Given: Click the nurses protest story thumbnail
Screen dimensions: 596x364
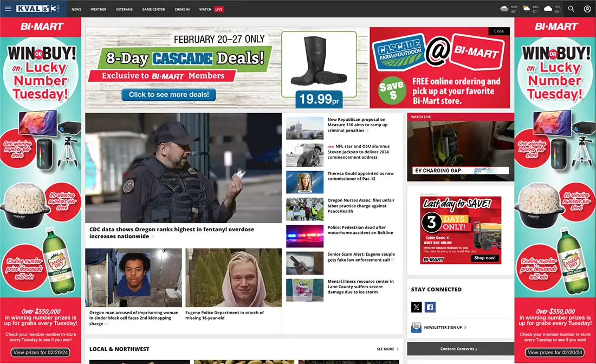Looking at the screenshot, I should pos(305,209).
